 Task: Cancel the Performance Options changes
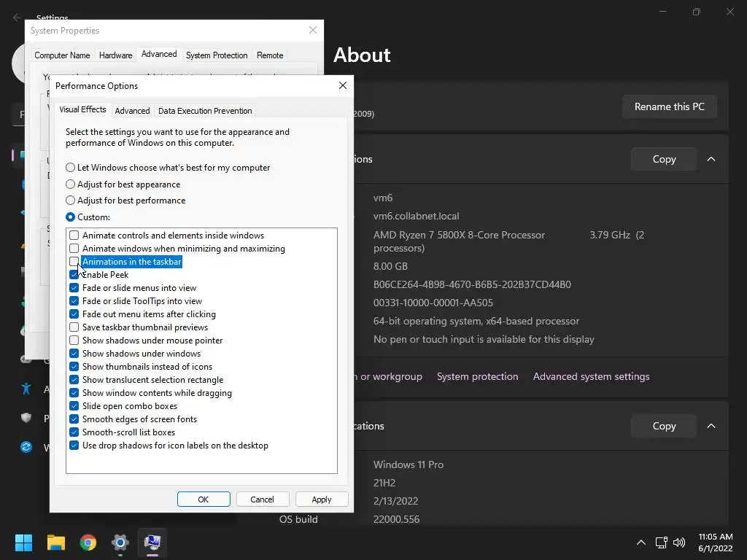click(x=263, y=499)
